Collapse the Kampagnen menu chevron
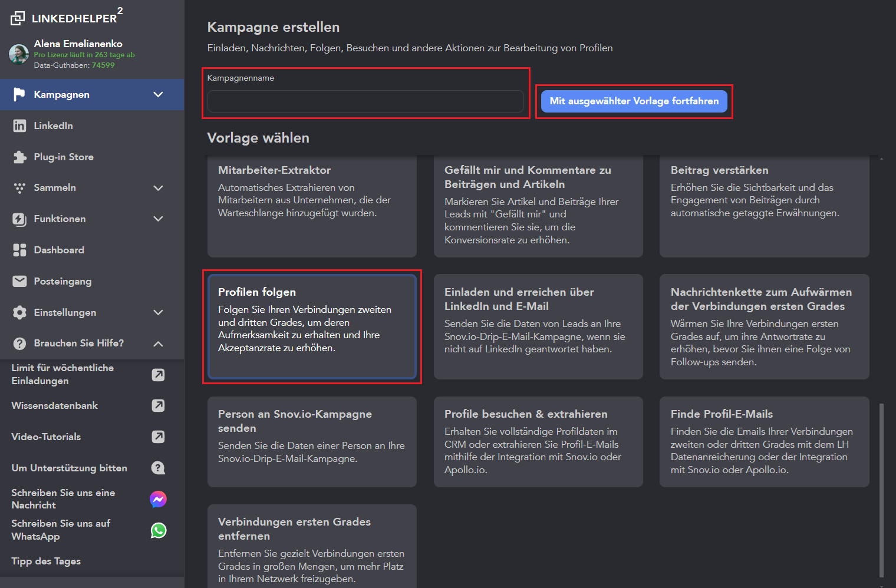 coord(158,94)
